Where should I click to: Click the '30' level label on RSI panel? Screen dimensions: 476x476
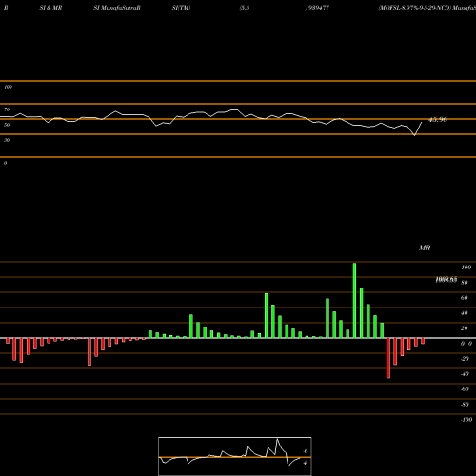[7, 140]
